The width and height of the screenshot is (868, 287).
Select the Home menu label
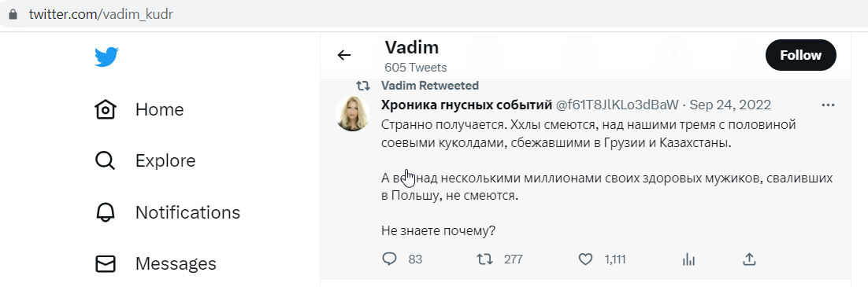click(x=159, y=109)
